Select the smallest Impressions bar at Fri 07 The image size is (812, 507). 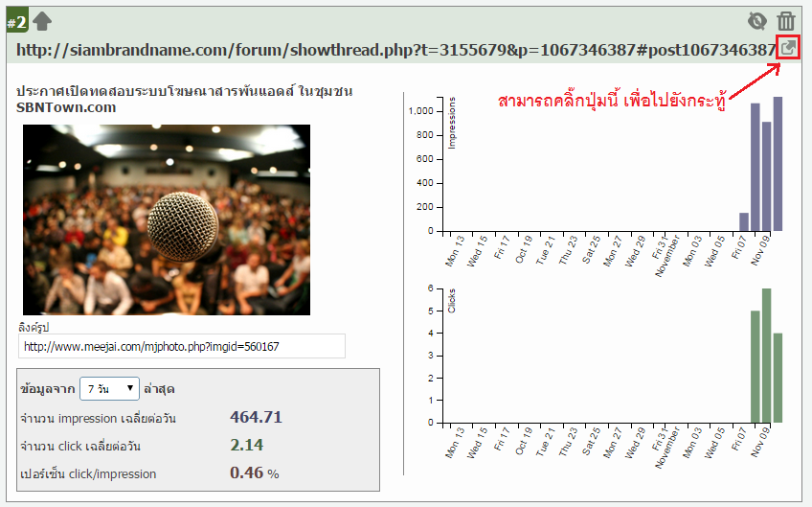pyautogui.click(x=744, y=222)
